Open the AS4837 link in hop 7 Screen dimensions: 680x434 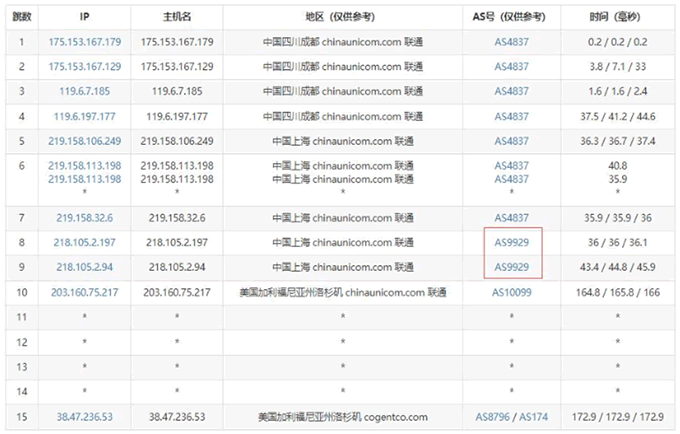512,217
